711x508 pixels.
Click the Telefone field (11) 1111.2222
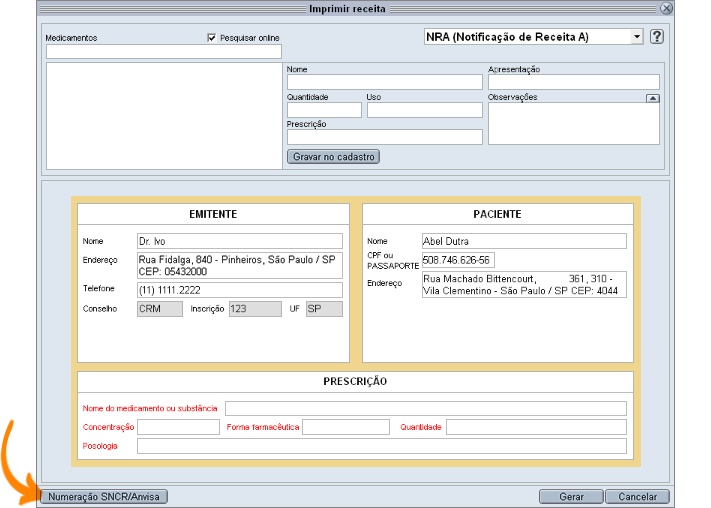[240, 290]
